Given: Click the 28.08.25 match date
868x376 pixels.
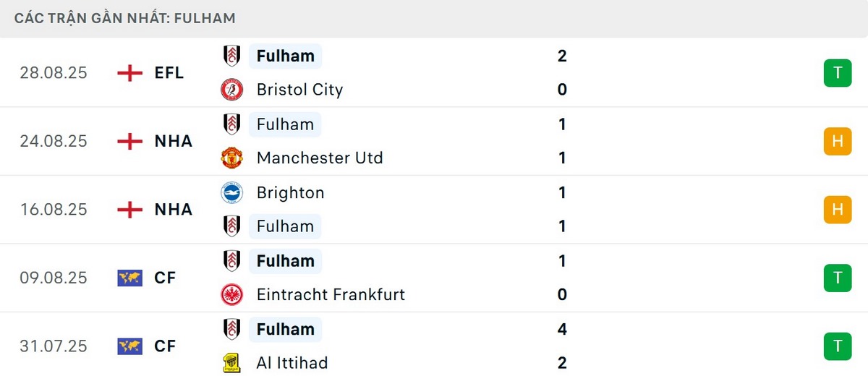Looking at the screenshot, I should (54, 73).
